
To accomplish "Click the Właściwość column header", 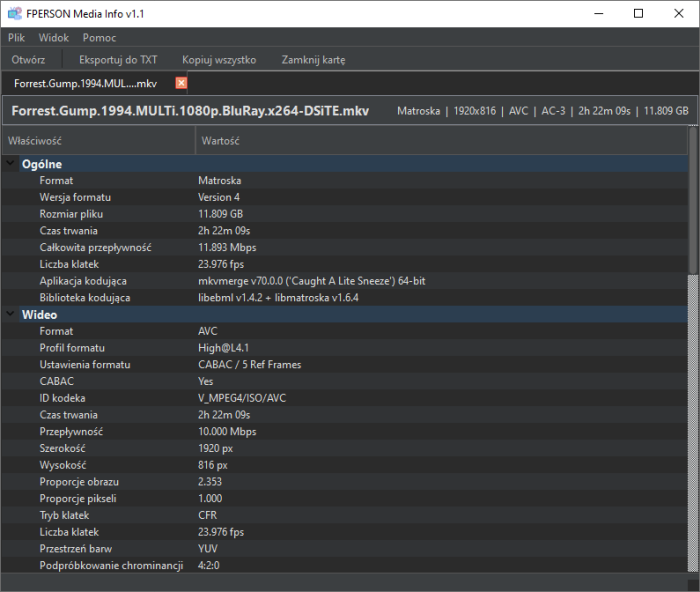I will click(x=99, y=141).
